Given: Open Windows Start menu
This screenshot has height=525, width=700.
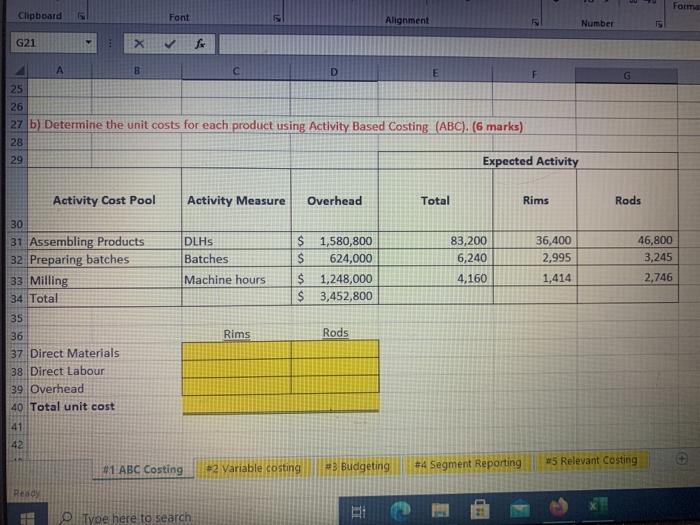Looking at the screenshot, I should (27, 518).
